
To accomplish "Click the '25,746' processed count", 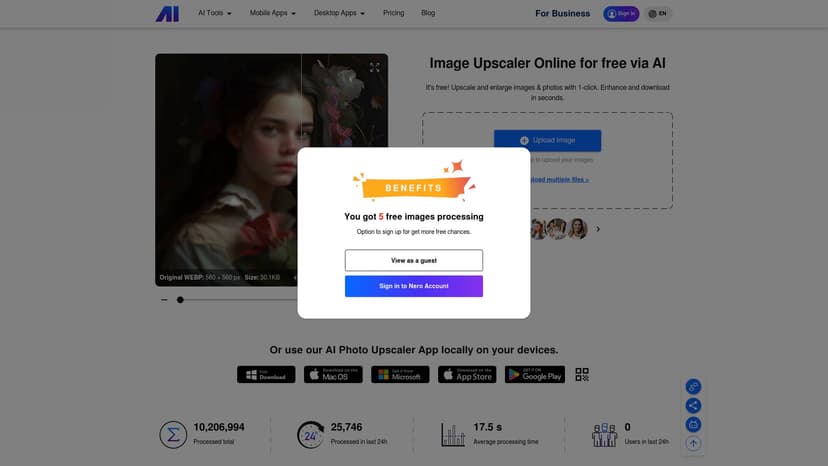I will click(x=346, y=427).
